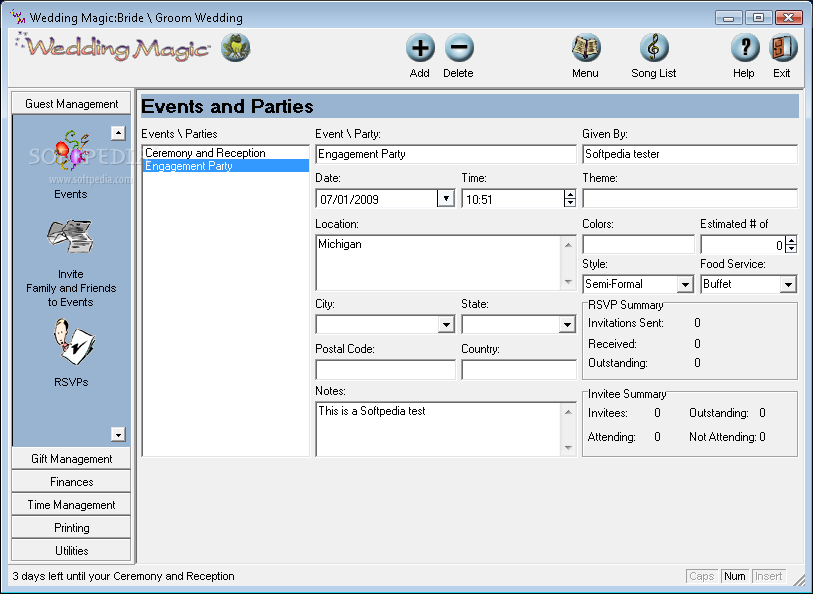Click the Country input field
This screenshot has width=813, height=594.
[x=519, y=370]
